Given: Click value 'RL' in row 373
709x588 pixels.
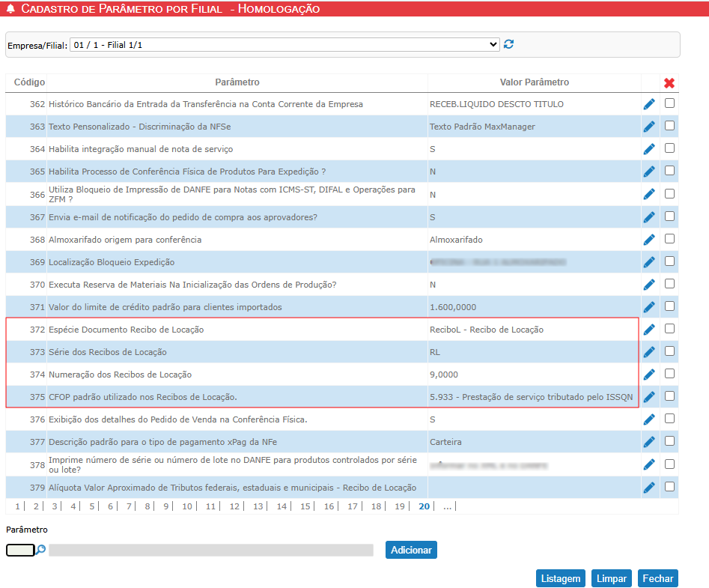Looking at the screenshot, I should [x=435, y=352].
